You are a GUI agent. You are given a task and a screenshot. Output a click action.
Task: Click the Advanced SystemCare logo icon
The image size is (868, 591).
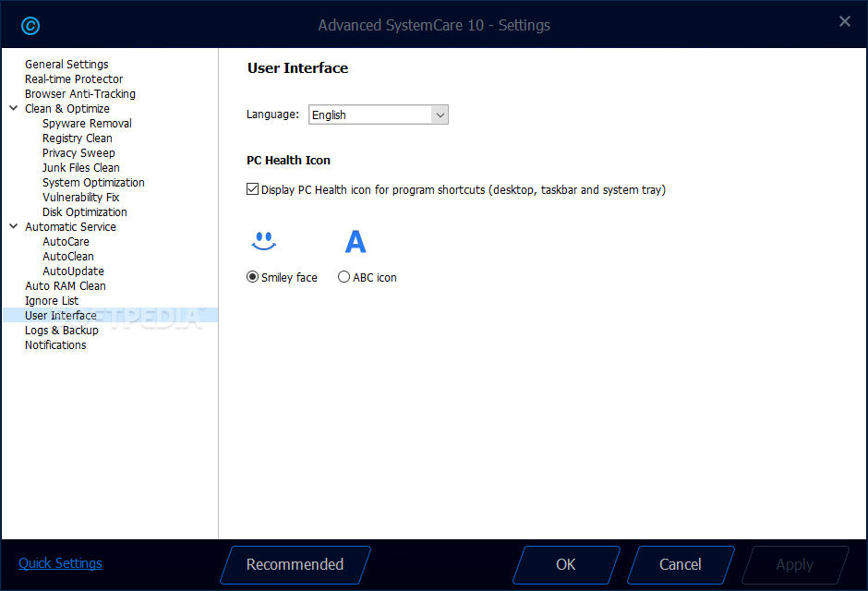coord(30,26)
